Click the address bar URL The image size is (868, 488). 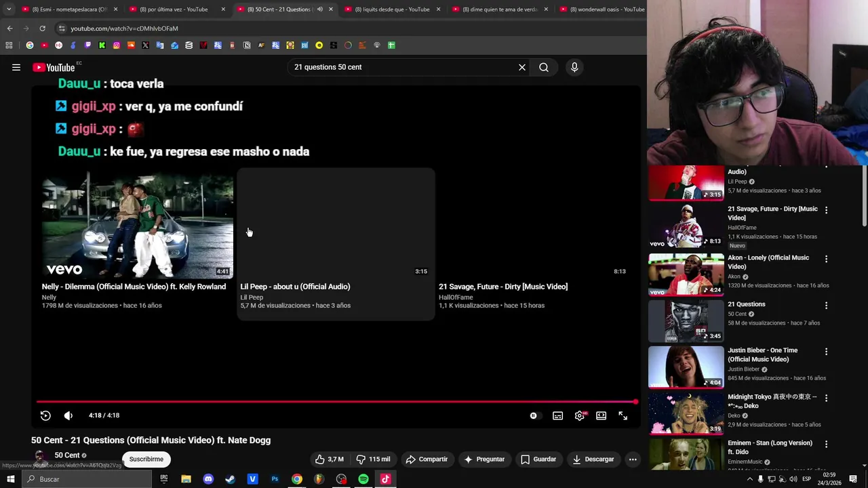(x=124, y=28)
